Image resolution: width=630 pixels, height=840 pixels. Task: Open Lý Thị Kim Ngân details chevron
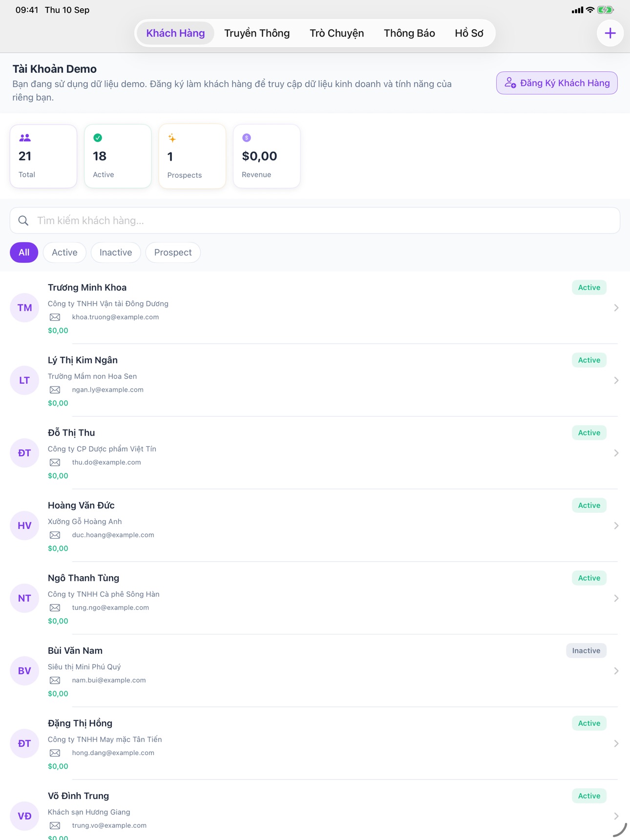[616, 380]
